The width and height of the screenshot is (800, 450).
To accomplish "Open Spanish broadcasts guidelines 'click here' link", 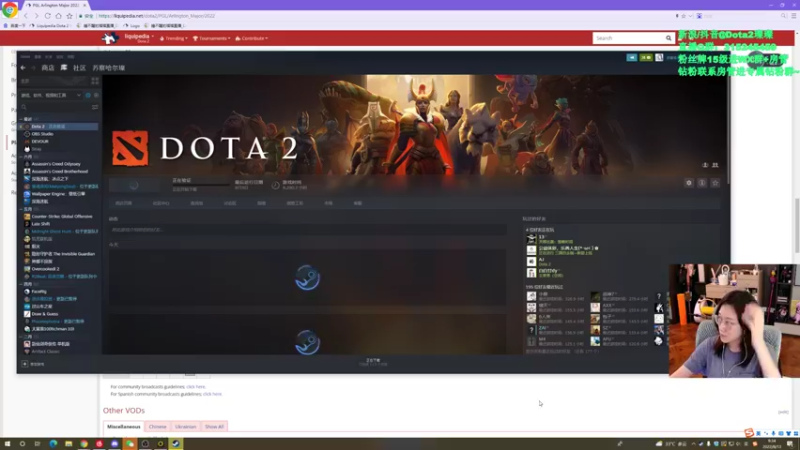I will pos(212,394).
